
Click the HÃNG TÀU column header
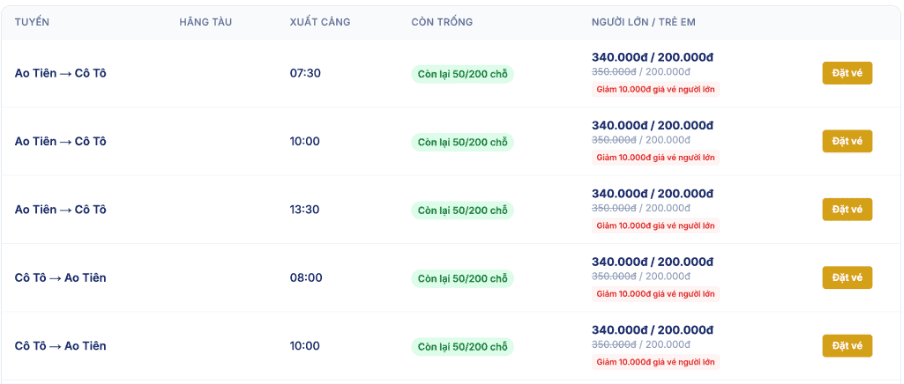(x=206, y=22)
